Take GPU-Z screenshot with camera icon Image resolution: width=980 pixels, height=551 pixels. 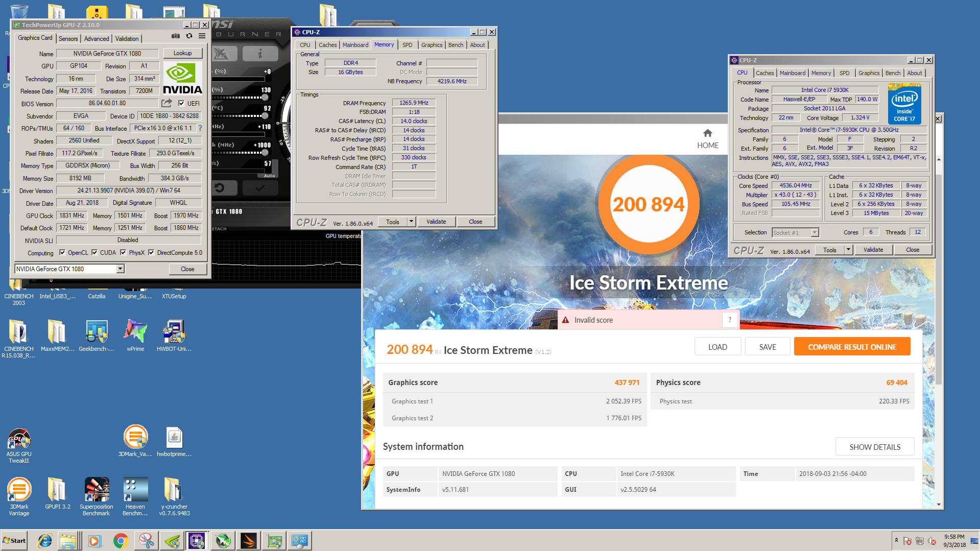pos(176,36)
